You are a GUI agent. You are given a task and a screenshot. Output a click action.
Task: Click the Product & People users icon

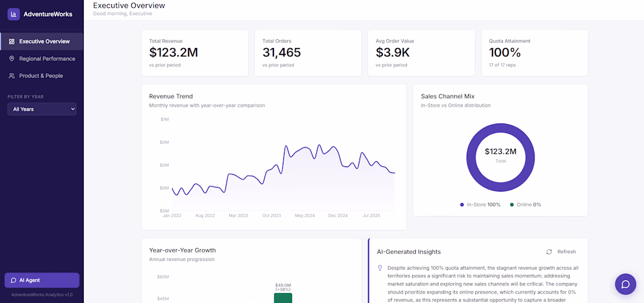point(12,76)
